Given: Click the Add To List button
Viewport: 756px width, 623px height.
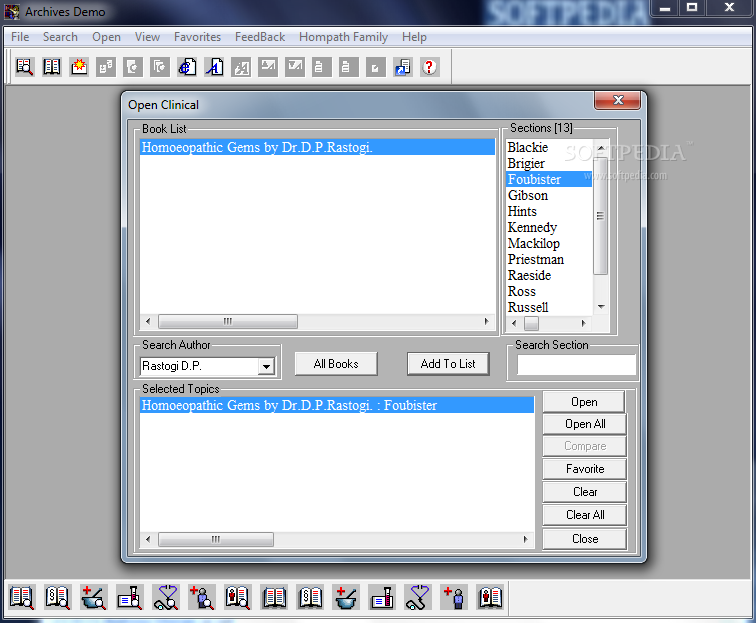Looking at the screenshot, I should (448, 364).
